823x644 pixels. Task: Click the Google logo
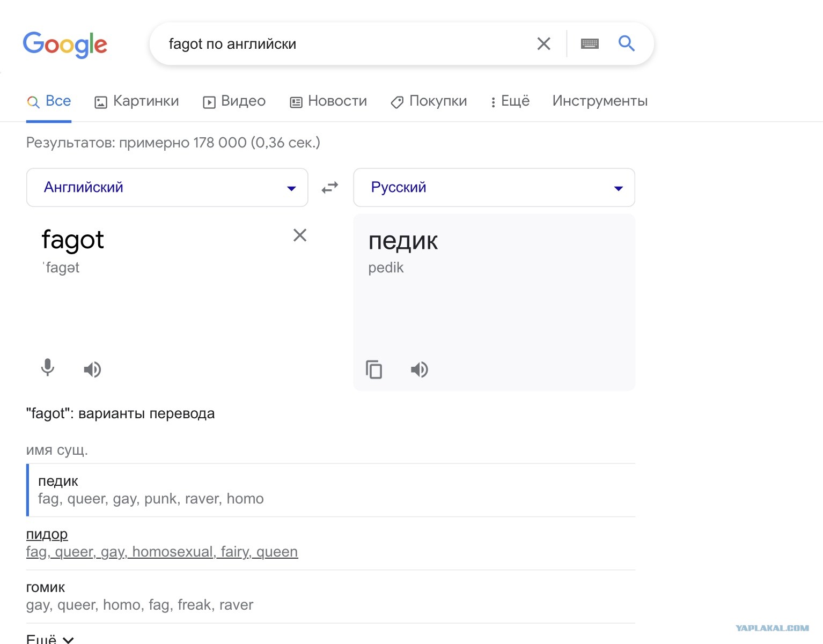pos(65,45)
